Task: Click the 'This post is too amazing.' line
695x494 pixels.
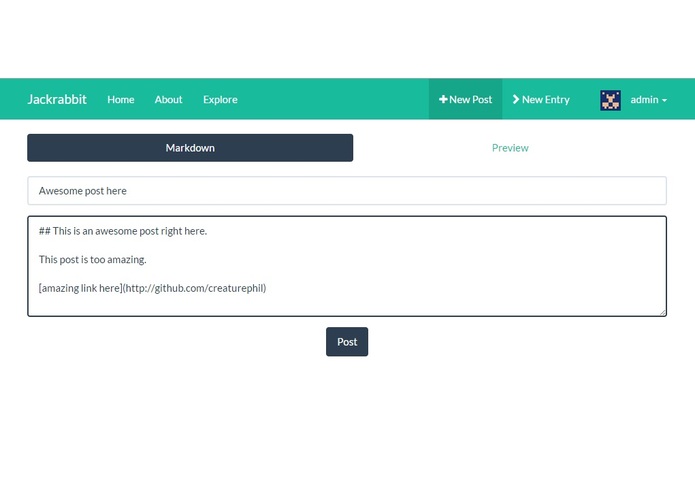Action: pos(92,260)
